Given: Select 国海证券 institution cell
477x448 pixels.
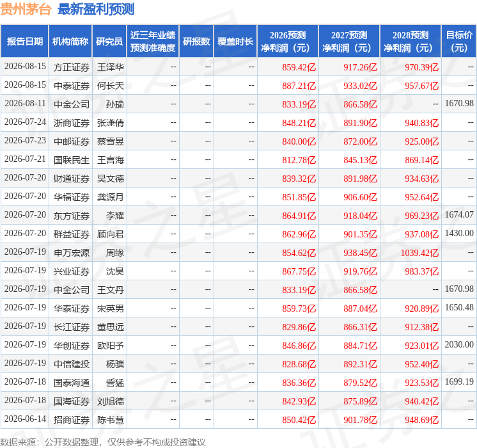Looking at the screenshot, I should pyautogui.click(x=72, y=402).
